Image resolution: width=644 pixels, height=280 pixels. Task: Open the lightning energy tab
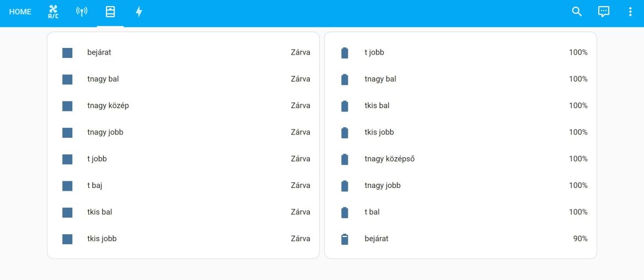click(139, 12)
